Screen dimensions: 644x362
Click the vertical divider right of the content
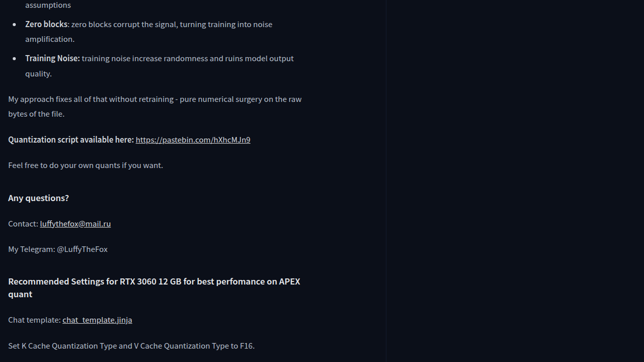(386, 181)
